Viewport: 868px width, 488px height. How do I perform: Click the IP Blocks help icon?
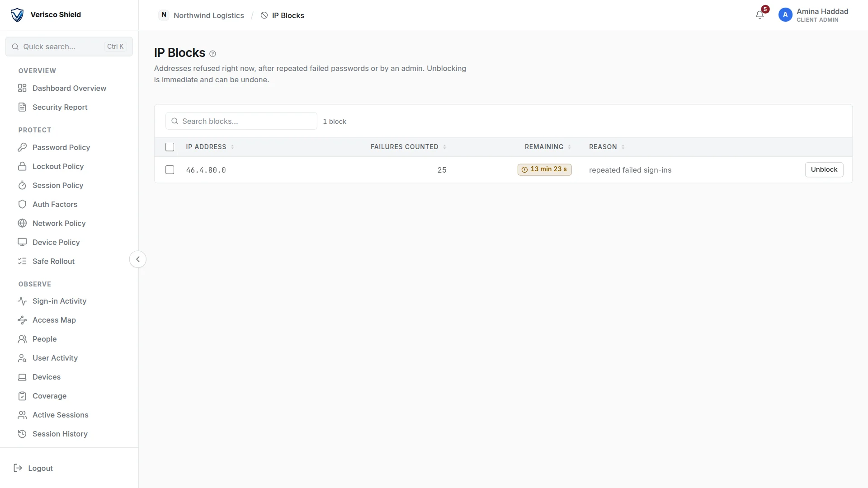(212, 54)
